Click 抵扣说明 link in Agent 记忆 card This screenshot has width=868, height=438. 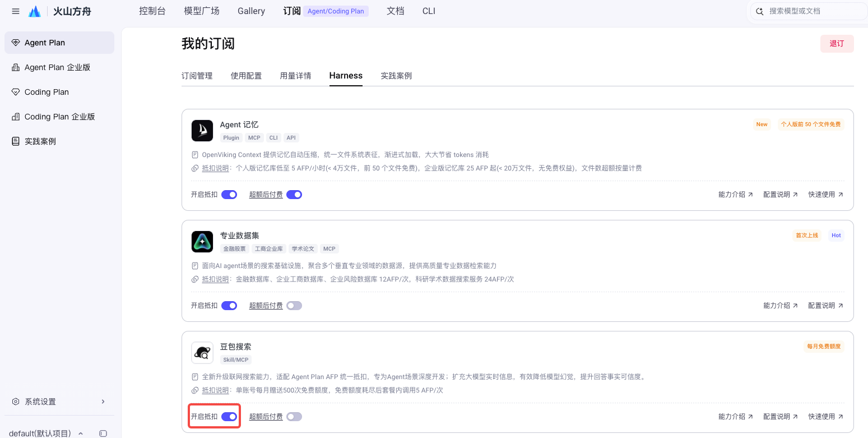coord(216,168)
